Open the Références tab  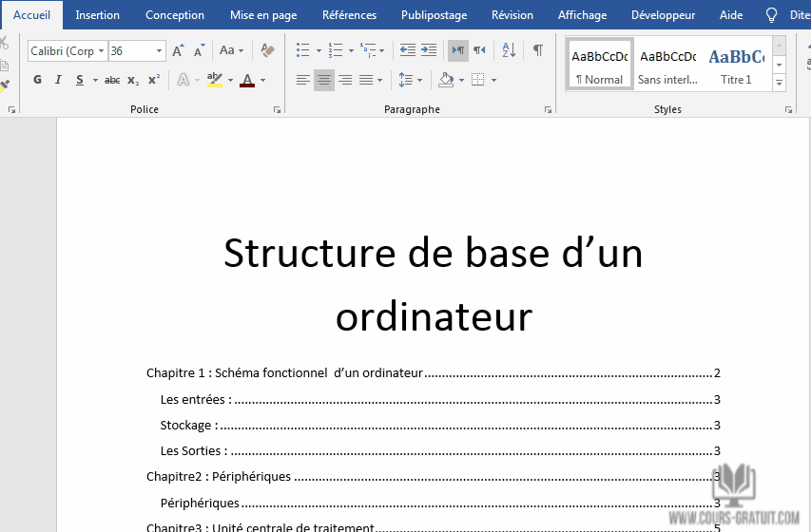(349, 15)
